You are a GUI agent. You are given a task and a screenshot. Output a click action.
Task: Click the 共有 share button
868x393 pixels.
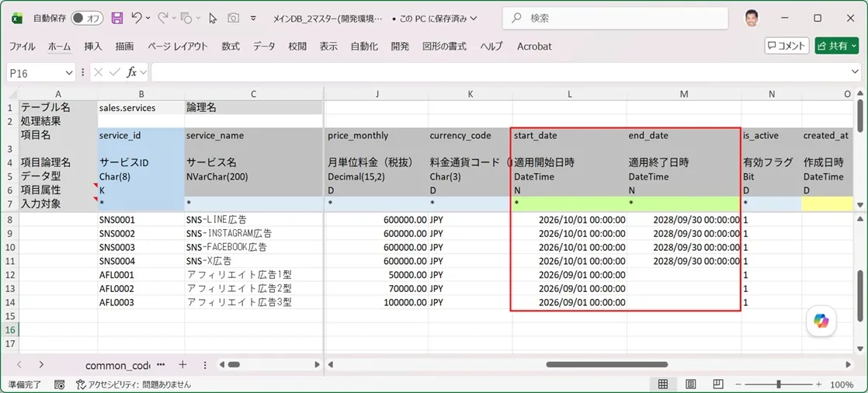point(836,46)
